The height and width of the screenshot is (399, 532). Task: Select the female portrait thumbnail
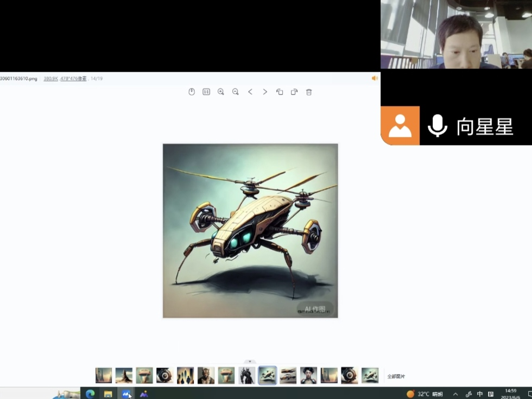tap(308, 376)
